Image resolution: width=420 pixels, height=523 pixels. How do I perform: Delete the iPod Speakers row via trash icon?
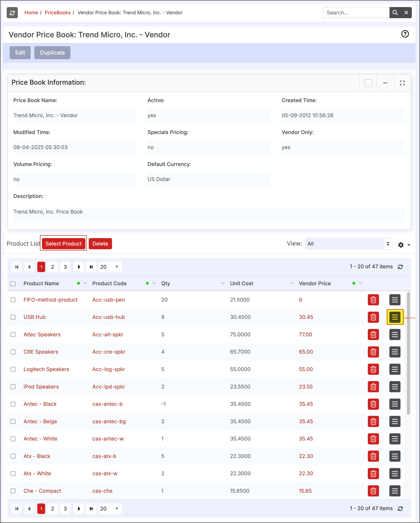pyautogui.click(x=373, y=387)
